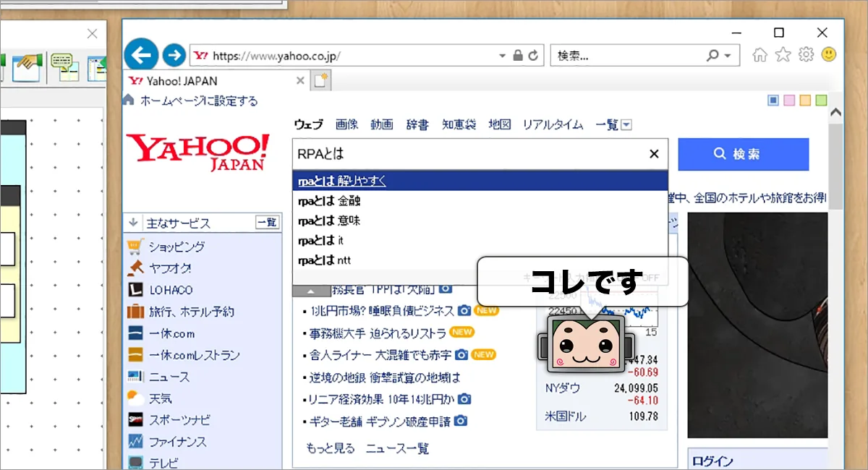Expand 主なサービス with the down arrow
This screenshot has height=470, width=868.
(x=134, y=223)
